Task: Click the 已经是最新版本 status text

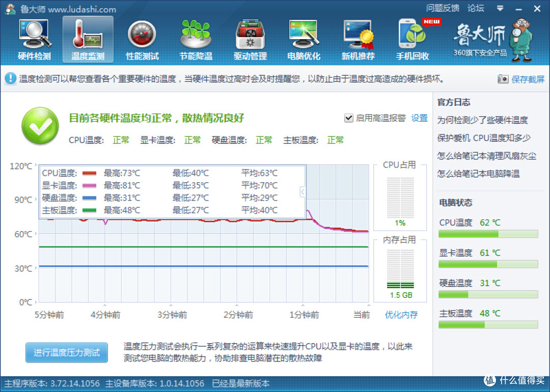Action: (x=240, y=383)
